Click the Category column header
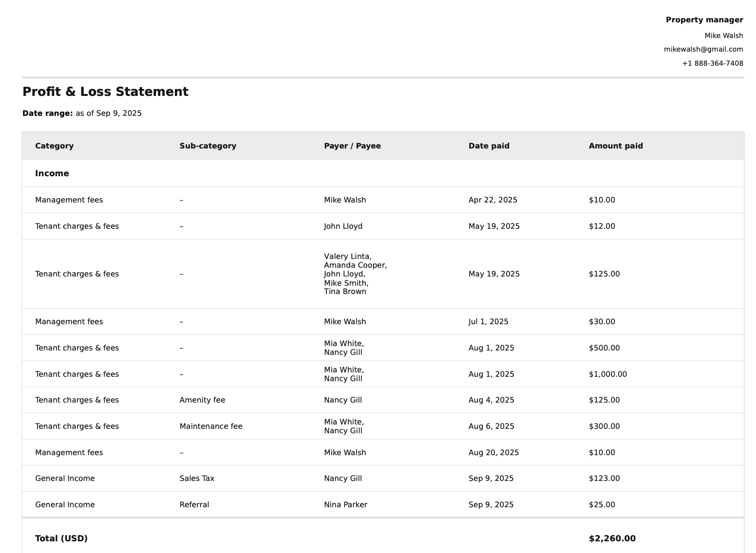The image size is (756, 553). [x=55, y=146]
